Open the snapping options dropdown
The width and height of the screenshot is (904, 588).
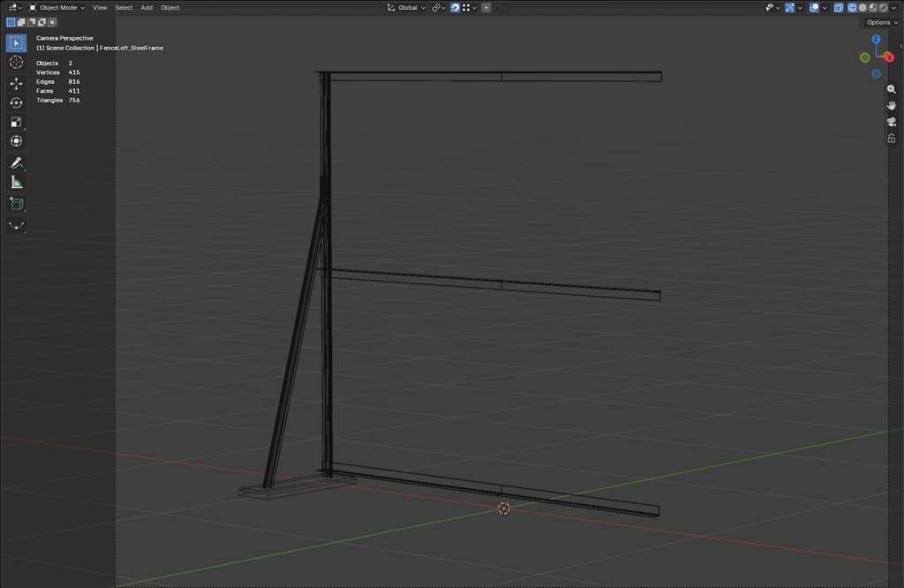tap(470, 7)
